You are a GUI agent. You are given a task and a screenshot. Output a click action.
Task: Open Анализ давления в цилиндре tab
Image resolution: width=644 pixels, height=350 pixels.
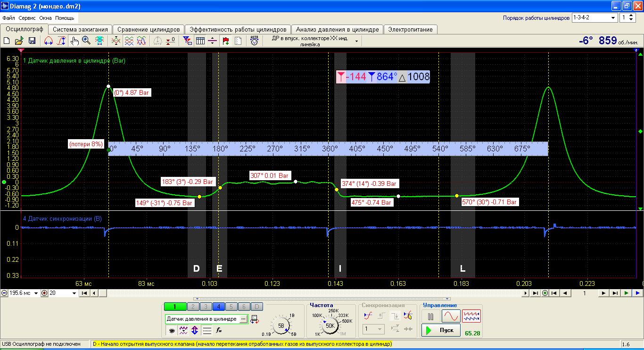pyautogui.click(x=338, y=29)
